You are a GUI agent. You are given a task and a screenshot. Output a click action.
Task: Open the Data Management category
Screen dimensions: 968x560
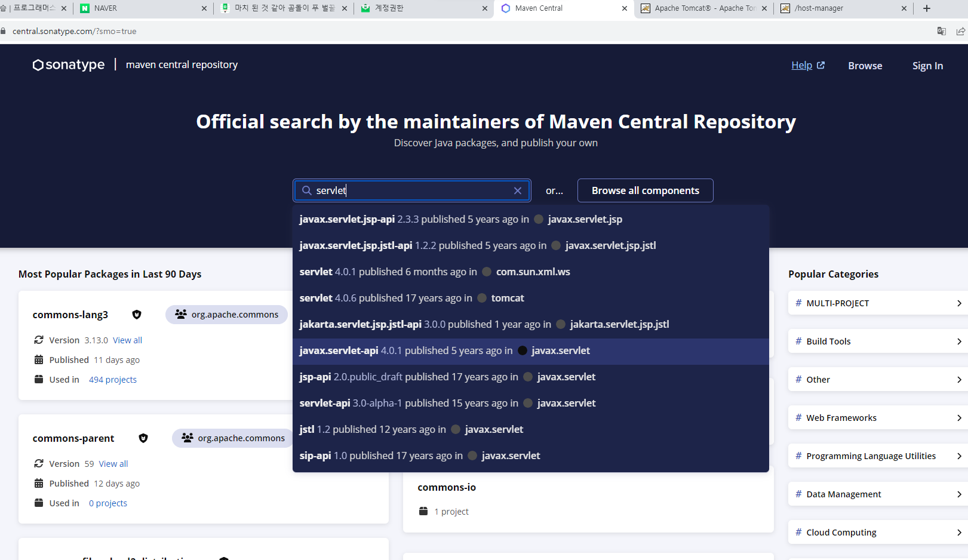878,494
